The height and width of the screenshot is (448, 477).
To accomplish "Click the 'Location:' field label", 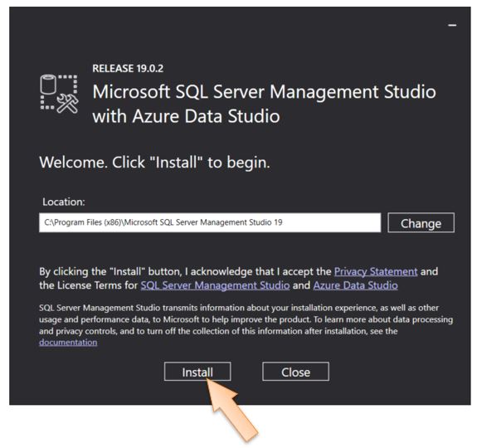I will coord(64,202).
